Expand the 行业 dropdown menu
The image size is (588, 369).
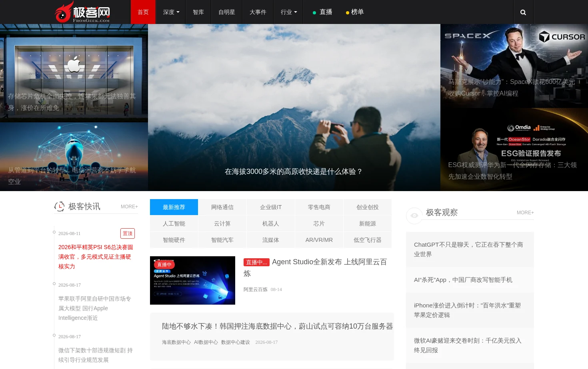(x=289, y=12)
